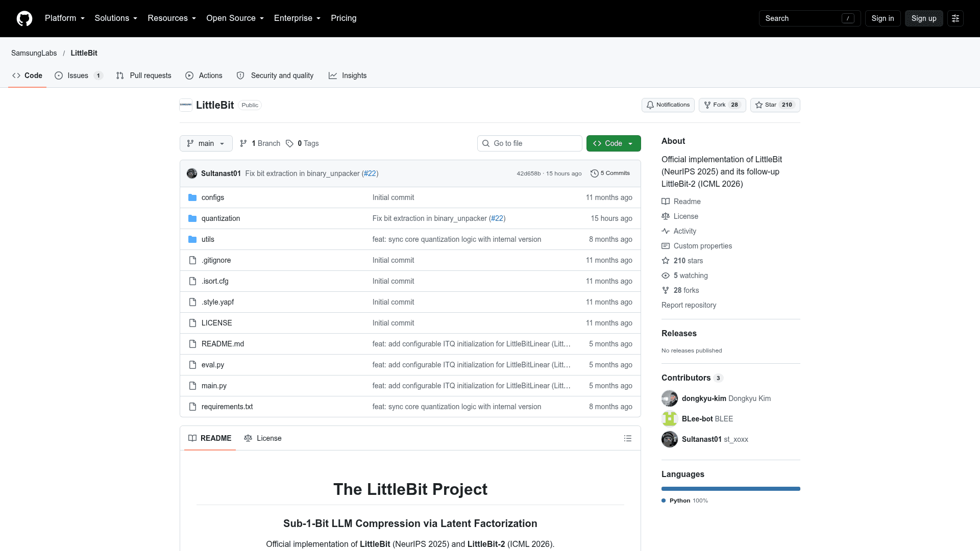Click the history clock icon by 5 Commits
Screen dimensions: 980x551
click(x=594, y=173)
